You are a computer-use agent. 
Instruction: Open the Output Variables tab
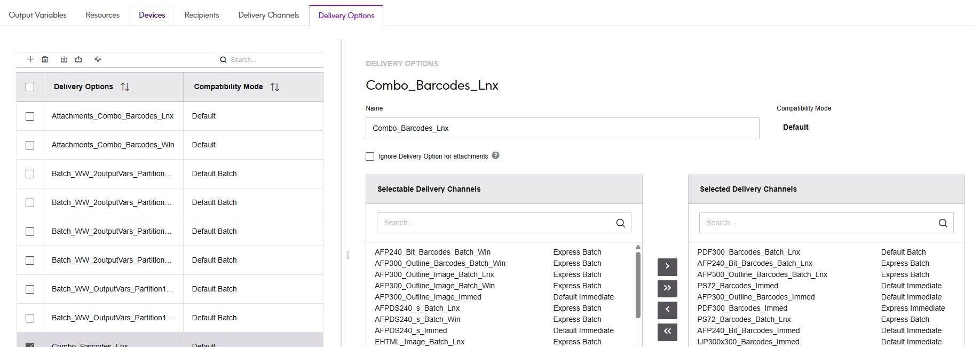coord(37,15)
